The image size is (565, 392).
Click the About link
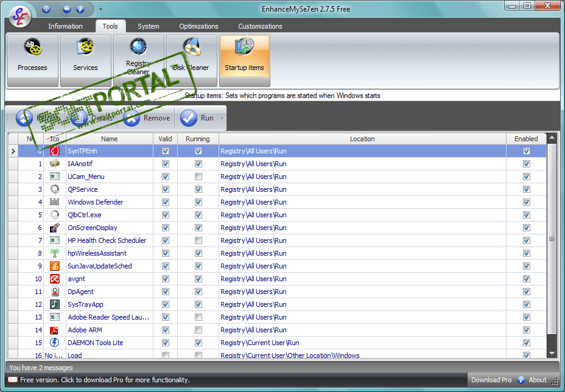pyautogui.click(x=537, y=380)
